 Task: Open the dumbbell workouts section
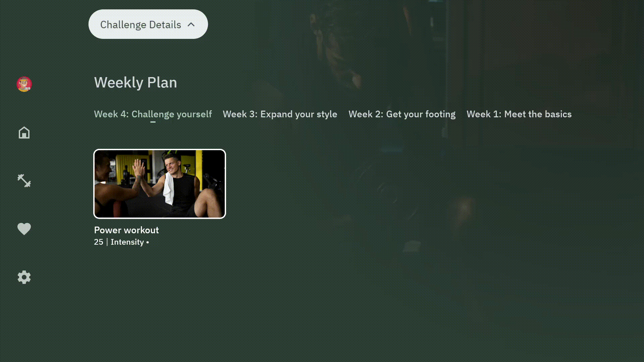(x=24, y=181)
